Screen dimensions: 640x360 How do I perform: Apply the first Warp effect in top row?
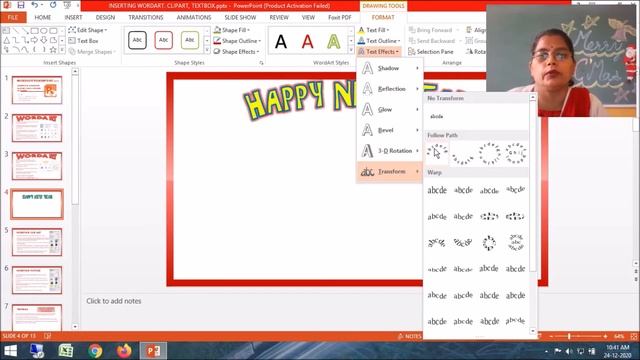point(437,190)
